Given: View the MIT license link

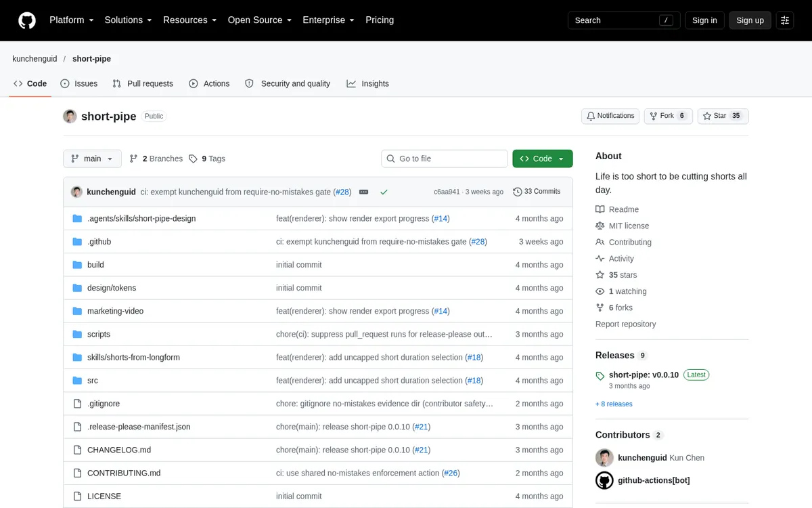Looking at the screenshot, I should [x=622, y=226].
